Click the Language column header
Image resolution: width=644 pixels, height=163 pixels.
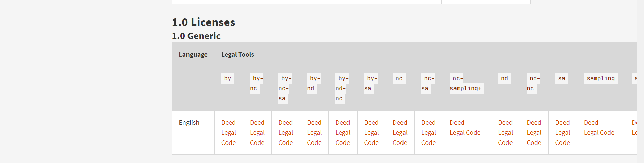coord(193,54)
